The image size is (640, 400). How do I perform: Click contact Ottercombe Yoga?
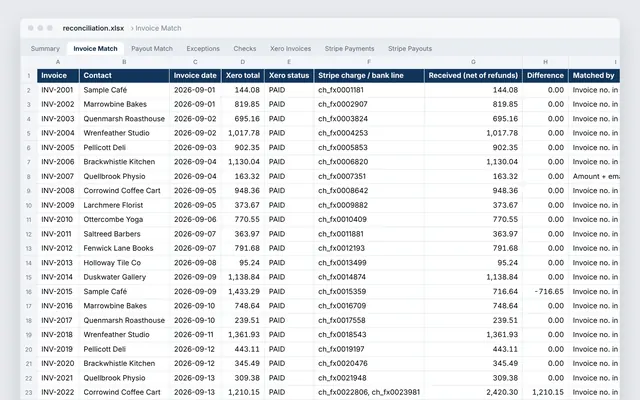click(x=124, y=220)
